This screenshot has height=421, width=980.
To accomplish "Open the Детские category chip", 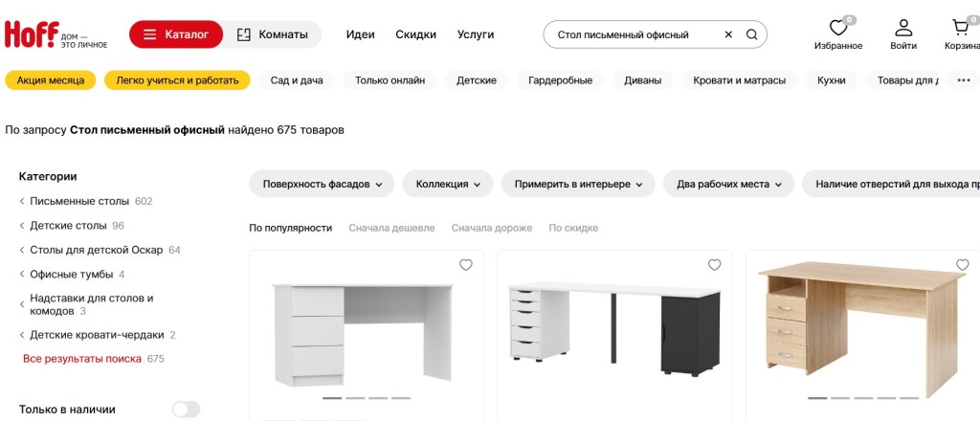I will pos(477,80).
